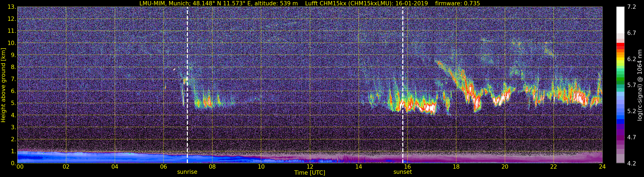
Task: Click the 'Height above ground [km]' axis title
Action: [x=3, y=85]
